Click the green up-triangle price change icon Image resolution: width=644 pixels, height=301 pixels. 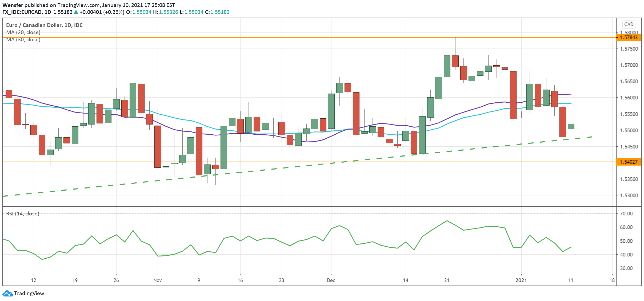point(76,12)
